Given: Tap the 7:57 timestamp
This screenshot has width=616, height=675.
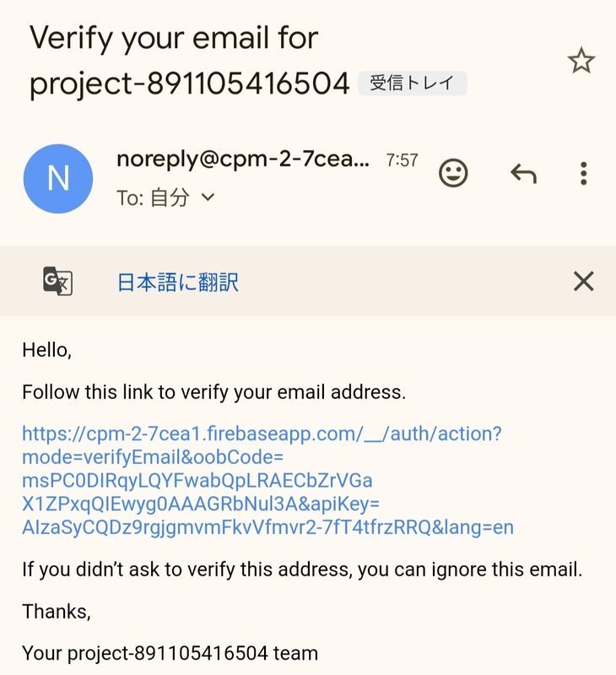Looking at the screenshot, I should point(402,160).
